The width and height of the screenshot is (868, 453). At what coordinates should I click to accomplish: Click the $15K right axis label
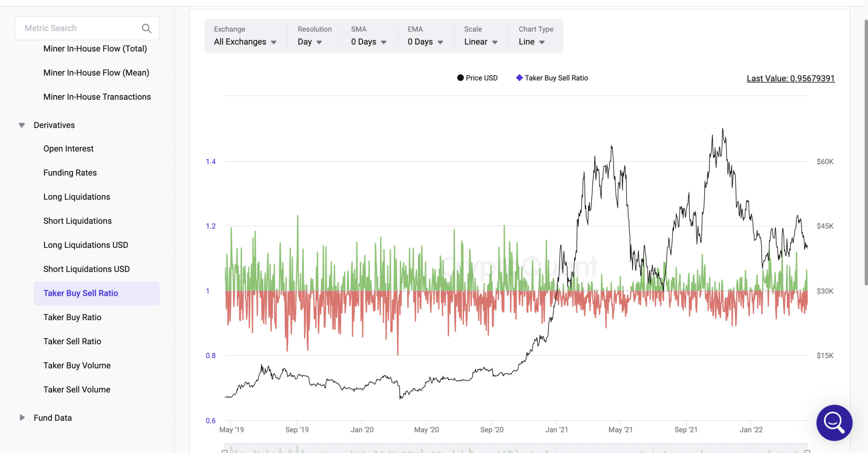(825, 355)
